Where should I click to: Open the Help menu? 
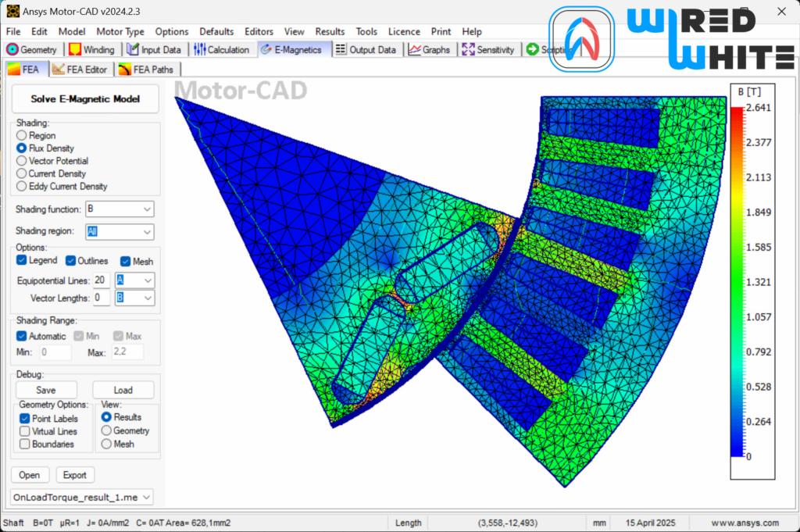472,31
